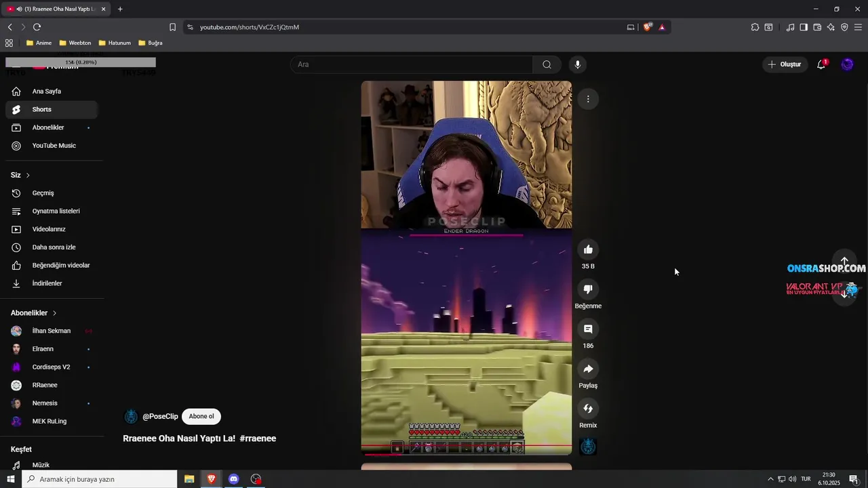Expand the Siz section chevron

coord(28,175)
